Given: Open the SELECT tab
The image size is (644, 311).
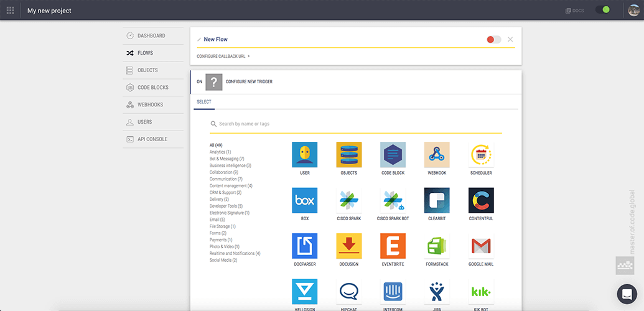Looking at the screenshot, I should [x=204, y=102].
